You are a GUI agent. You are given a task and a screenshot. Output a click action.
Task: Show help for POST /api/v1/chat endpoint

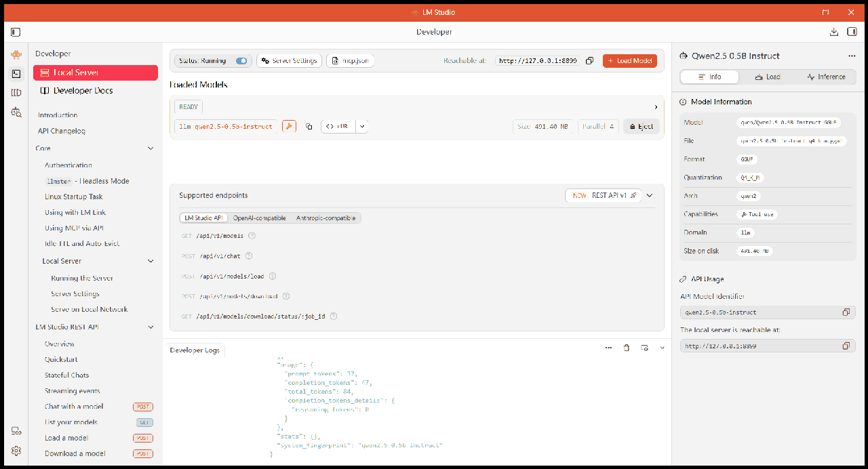pyautogui.click(x=249, y=256)
